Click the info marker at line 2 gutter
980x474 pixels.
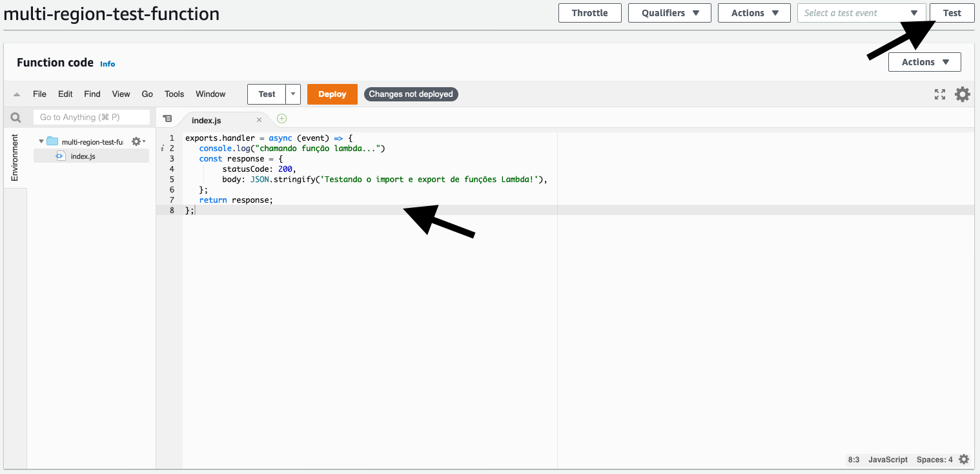click(x=162, y=149)
